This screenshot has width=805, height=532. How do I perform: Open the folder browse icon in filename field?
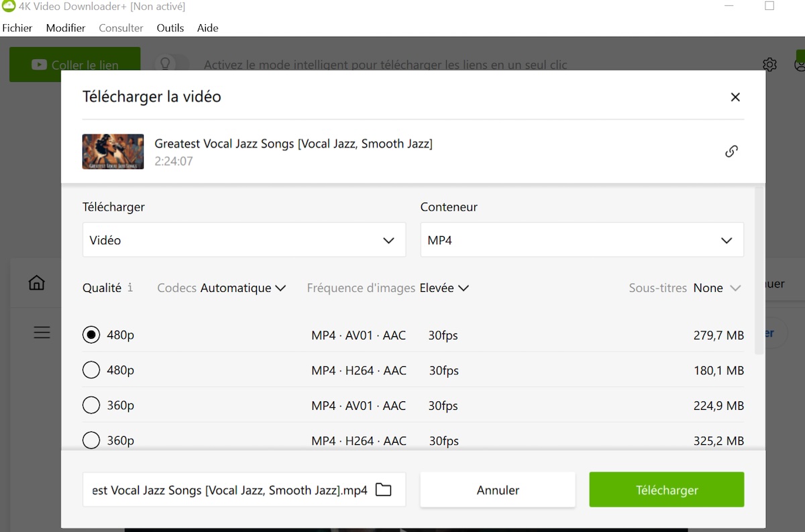coord(383,490)
